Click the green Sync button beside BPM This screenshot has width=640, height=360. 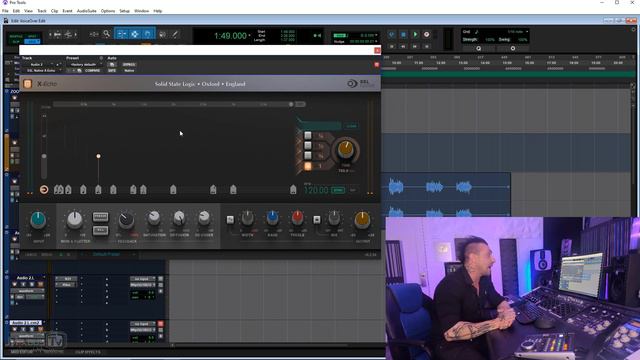click(338, 190)
